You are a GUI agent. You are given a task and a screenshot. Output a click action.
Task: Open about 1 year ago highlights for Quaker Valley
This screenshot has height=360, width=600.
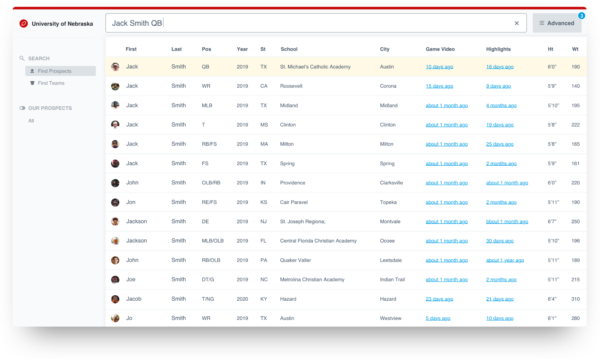[x=505, y=260]
